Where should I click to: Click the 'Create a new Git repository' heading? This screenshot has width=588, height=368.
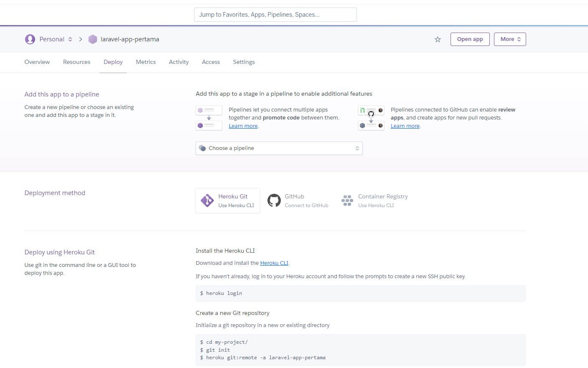[x=232, y=313]
